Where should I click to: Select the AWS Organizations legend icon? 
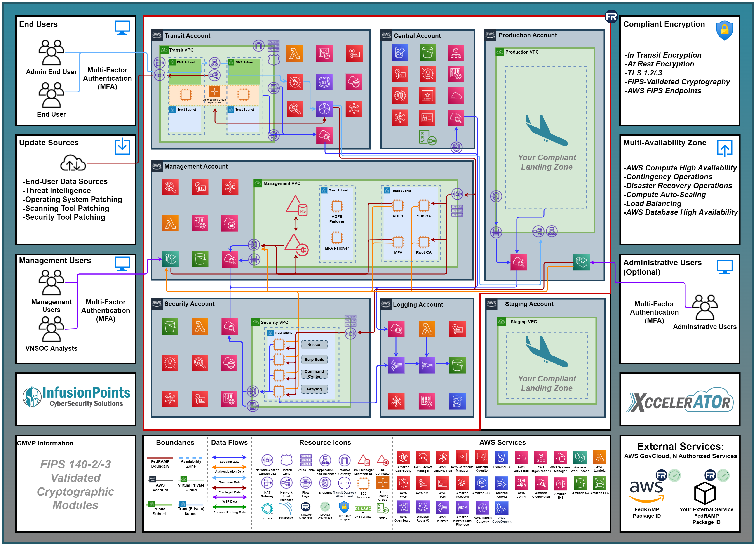(541, 457)
